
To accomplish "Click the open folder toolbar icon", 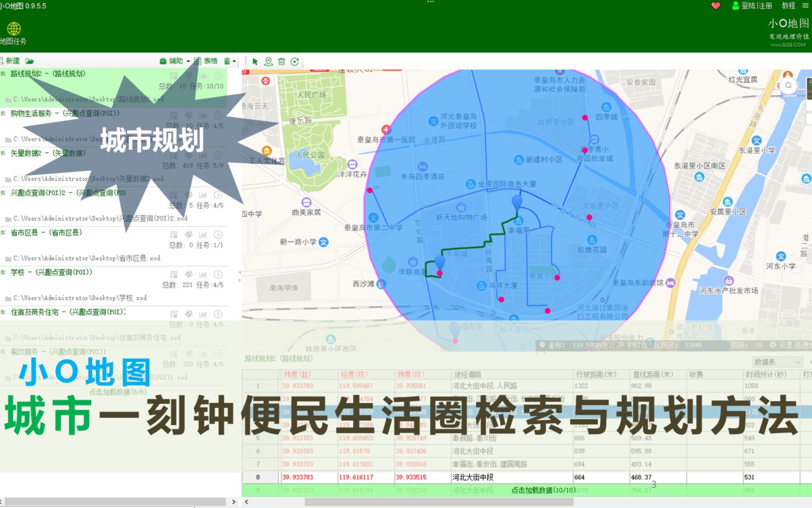I will [29, 61].
